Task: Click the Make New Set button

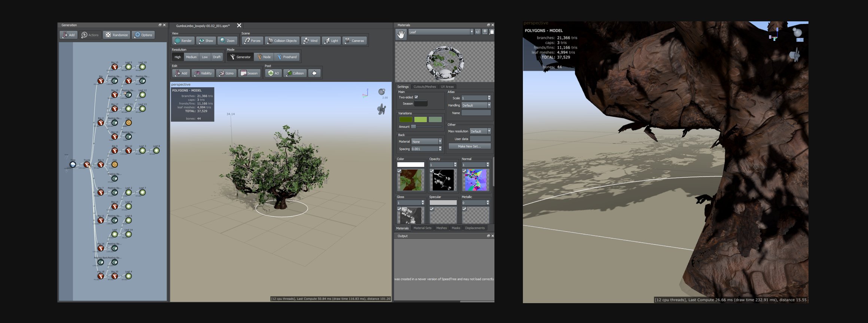Action: (x=469, y=146)
